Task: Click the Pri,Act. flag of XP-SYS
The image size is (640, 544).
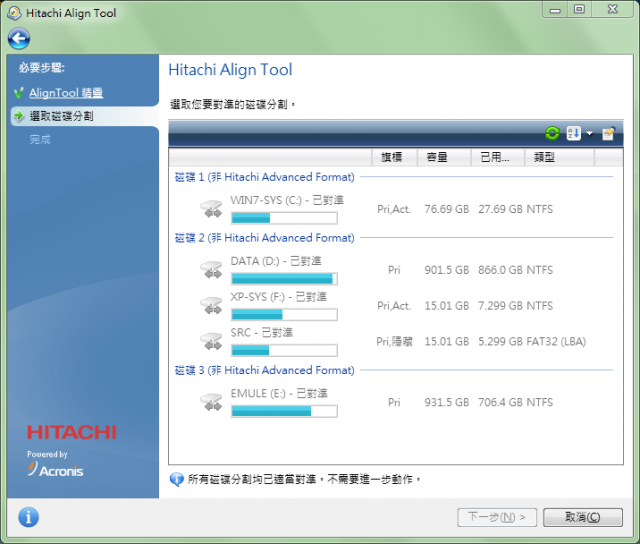Action: [x=394, y=306]
